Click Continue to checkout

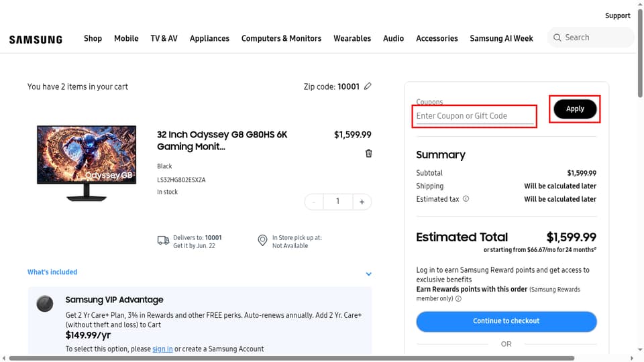click(x=506, y=321)
